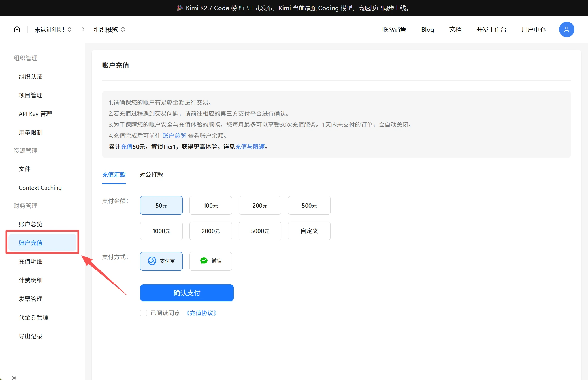Open 充值明细 in the sidebar

(42, 261)
